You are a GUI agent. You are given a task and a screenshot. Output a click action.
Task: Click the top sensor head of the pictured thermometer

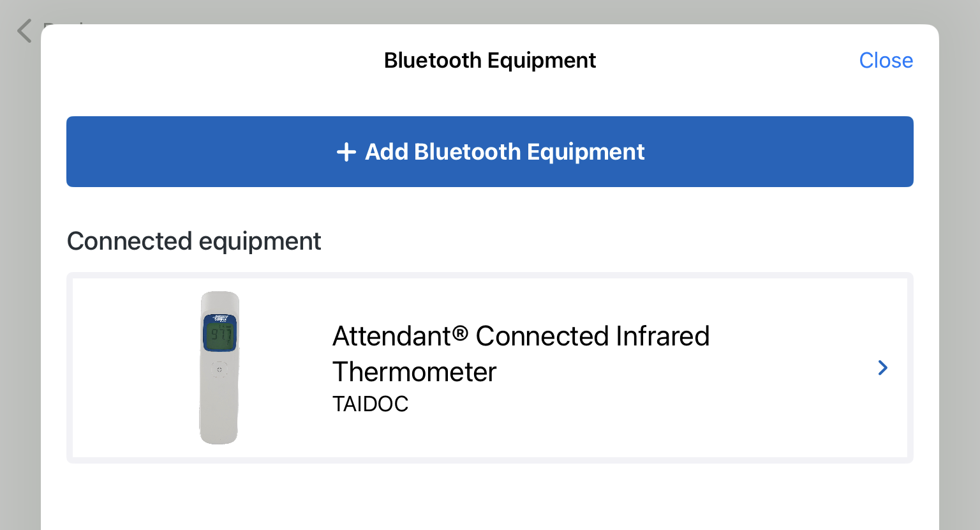[x=220, y=301]
